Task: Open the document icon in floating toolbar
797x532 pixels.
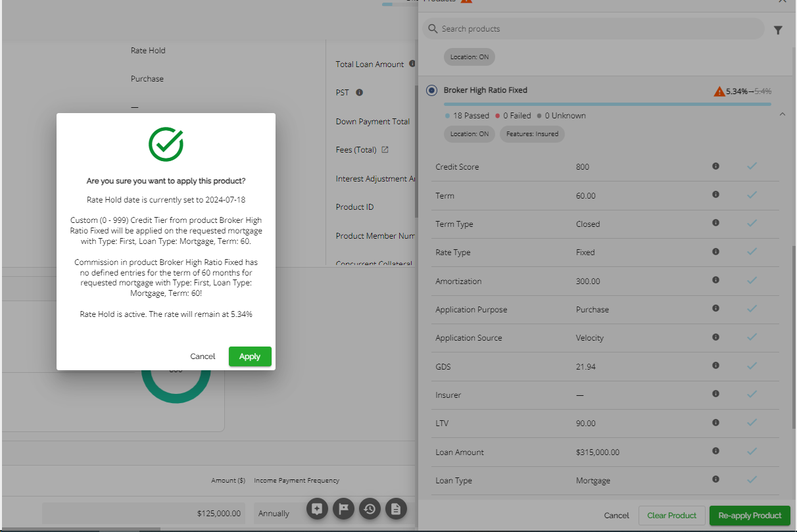Action: [x=396, y=508]
